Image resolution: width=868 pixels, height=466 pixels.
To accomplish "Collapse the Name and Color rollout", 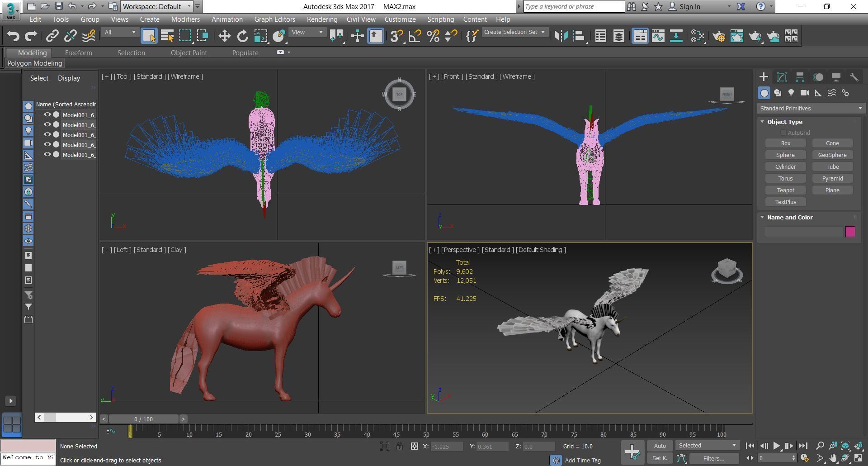I will tap(762, 217).
